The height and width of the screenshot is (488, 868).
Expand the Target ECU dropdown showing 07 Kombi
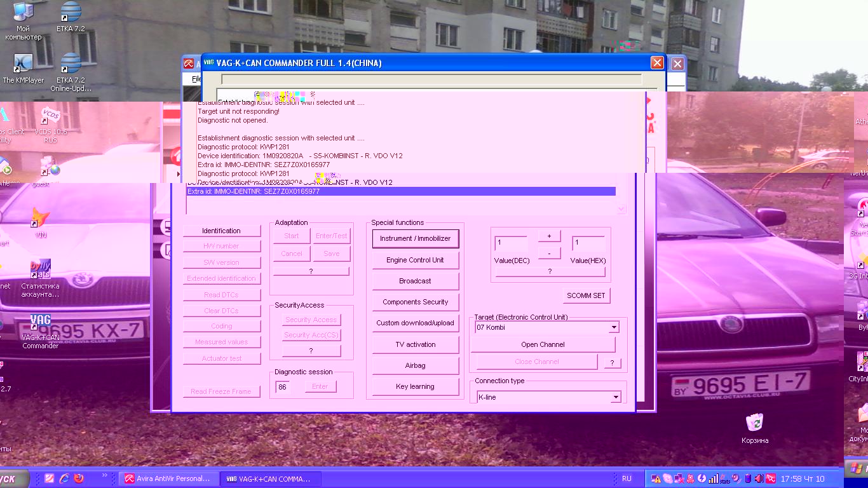pyautogui.click(x=613, y=327)
